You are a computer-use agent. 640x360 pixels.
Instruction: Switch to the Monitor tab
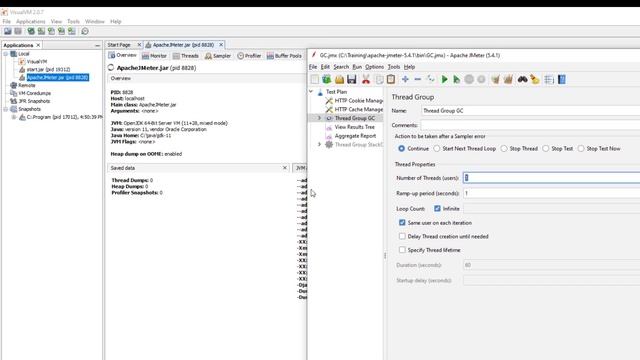click(x=154, y=56)
